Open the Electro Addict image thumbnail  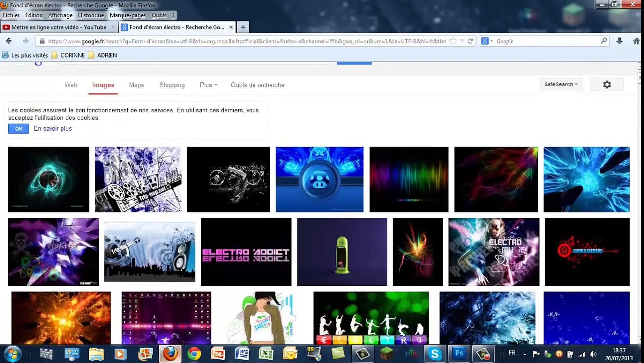tap(246, 252)
